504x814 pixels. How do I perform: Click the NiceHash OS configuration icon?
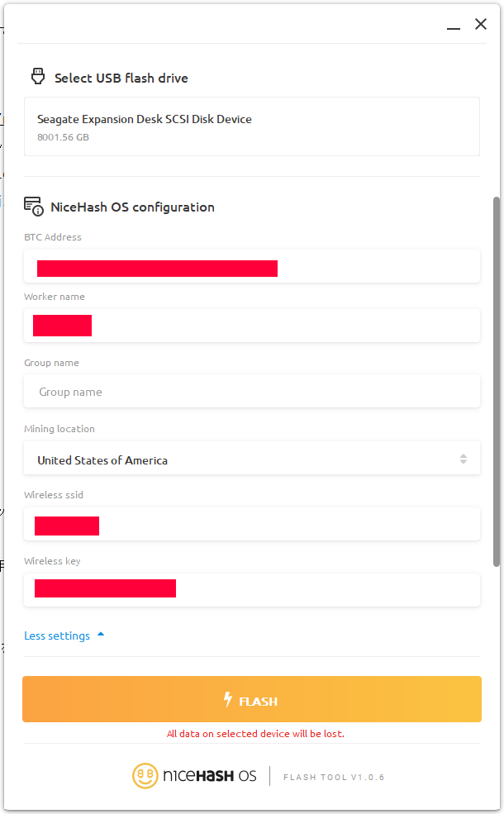[33, 206]
